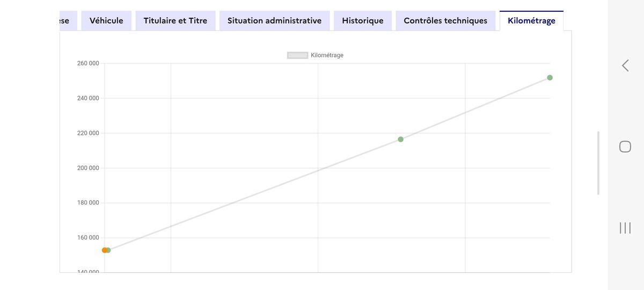
Task: Select the Kilométrage tab
Action: pos(531,20)
